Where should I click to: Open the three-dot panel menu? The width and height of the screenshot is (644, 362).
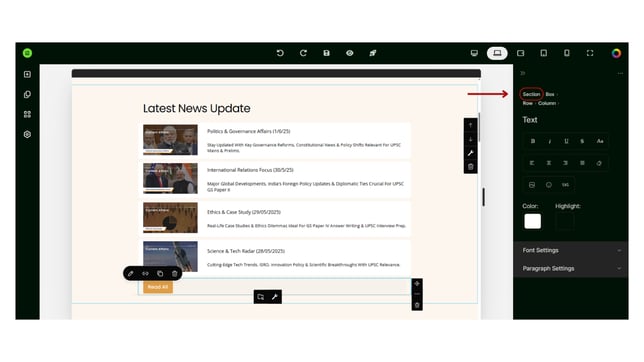[620, 73]
